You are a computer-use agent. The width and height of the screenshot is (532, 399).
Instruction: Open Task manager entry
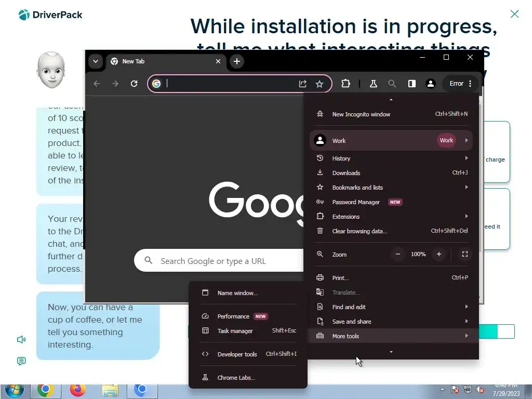[x=248, y=331]
